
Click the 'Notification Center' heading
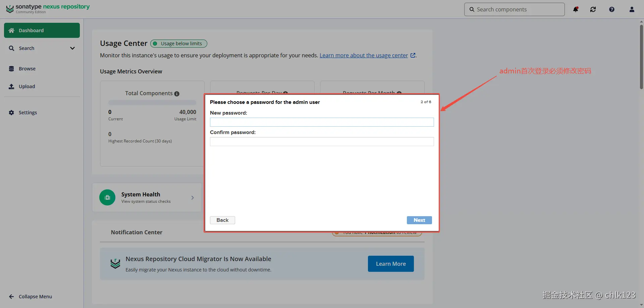pos(137,232)
